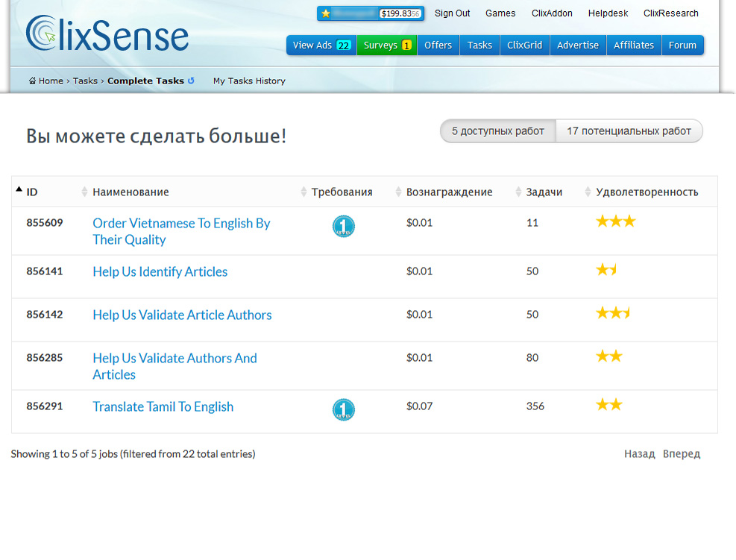Click two-star rating of task 856285

(x=608, y=356)
